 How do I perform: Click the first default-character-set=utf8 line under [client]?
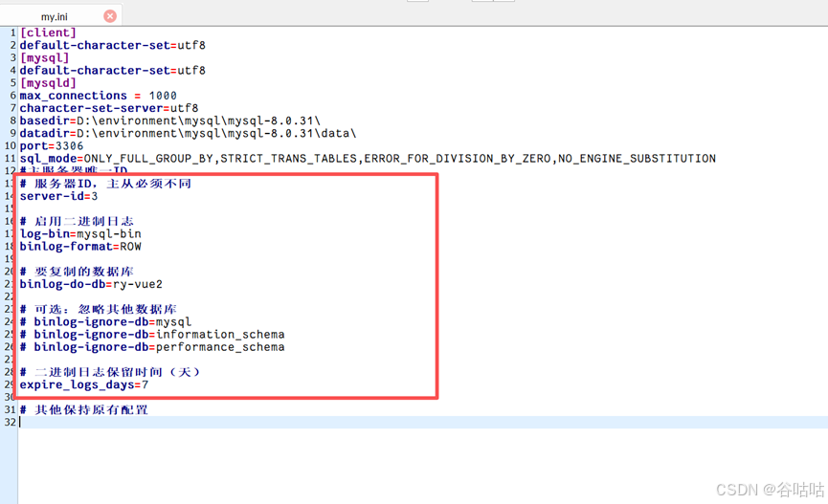pos(113,45)
